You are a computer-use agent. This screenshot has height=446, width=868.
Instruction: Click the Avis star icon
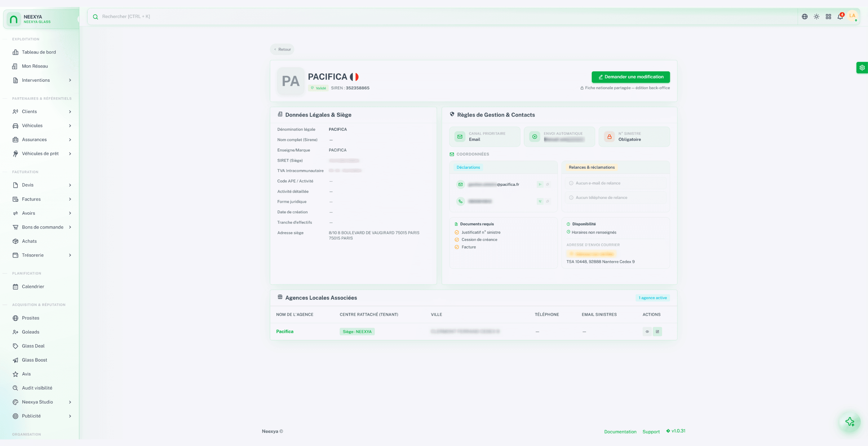pyautogui.click(x=15, y=374)
